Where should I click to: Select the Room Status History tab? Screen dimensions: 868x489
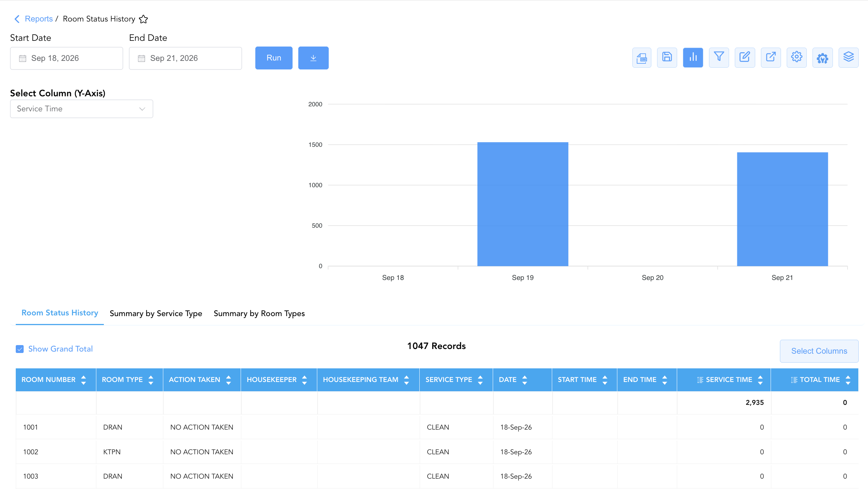pyautogui.click(x=60, y=313)
